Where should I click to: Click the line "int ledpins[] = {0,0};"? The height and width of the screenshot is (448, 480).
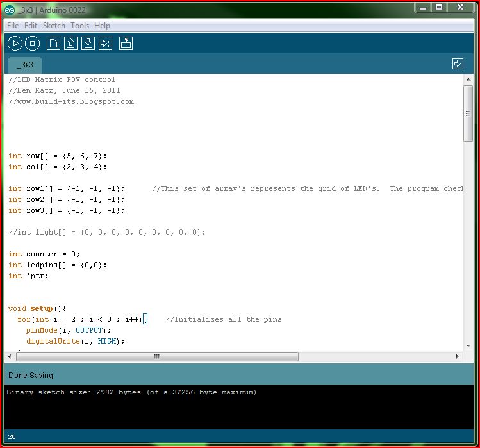coord(58,265)
